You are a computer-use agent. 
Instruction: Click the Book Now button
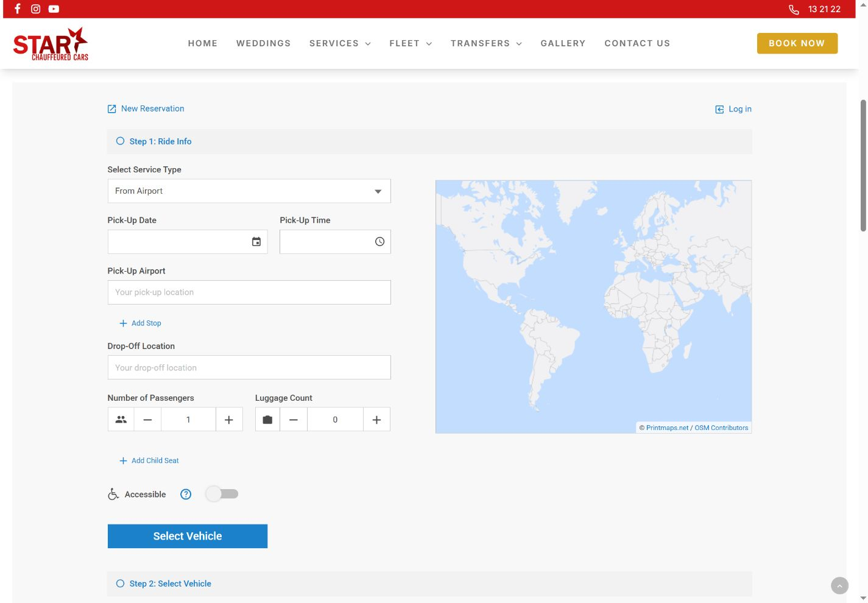point(797,43)
